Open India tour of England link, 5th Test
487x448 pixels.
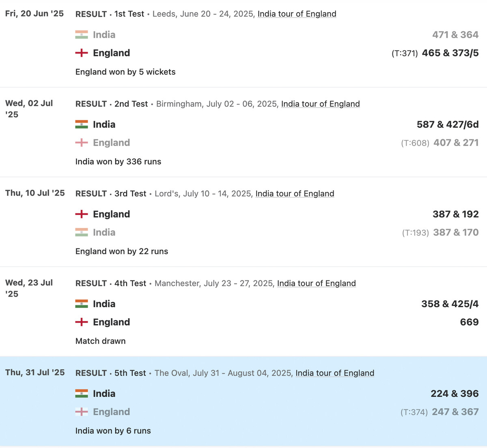335,373
